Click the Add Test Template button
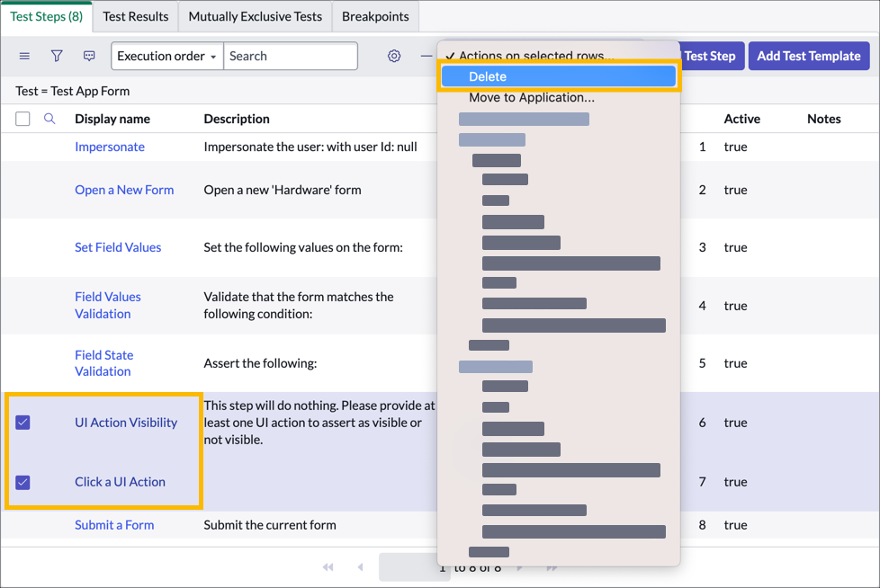The height and width of the screenshot is (588, 880). (x=808, y=56)
